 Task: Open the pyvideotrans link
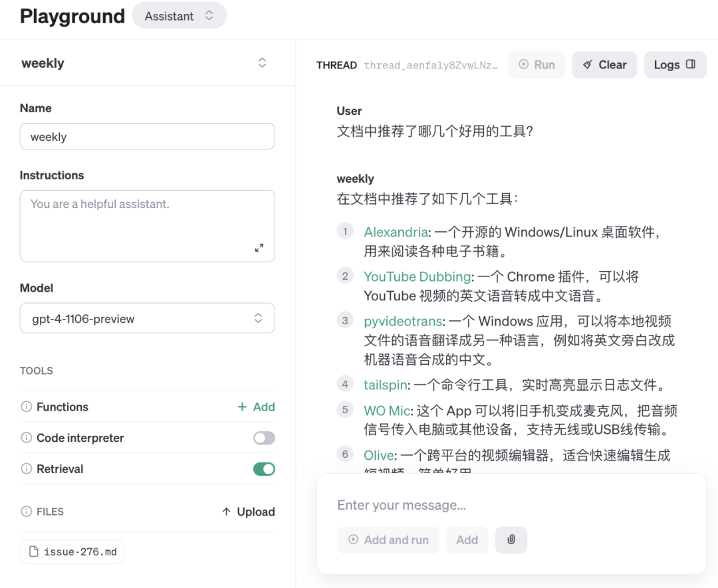pyautogui.click(x=403, y=321)
